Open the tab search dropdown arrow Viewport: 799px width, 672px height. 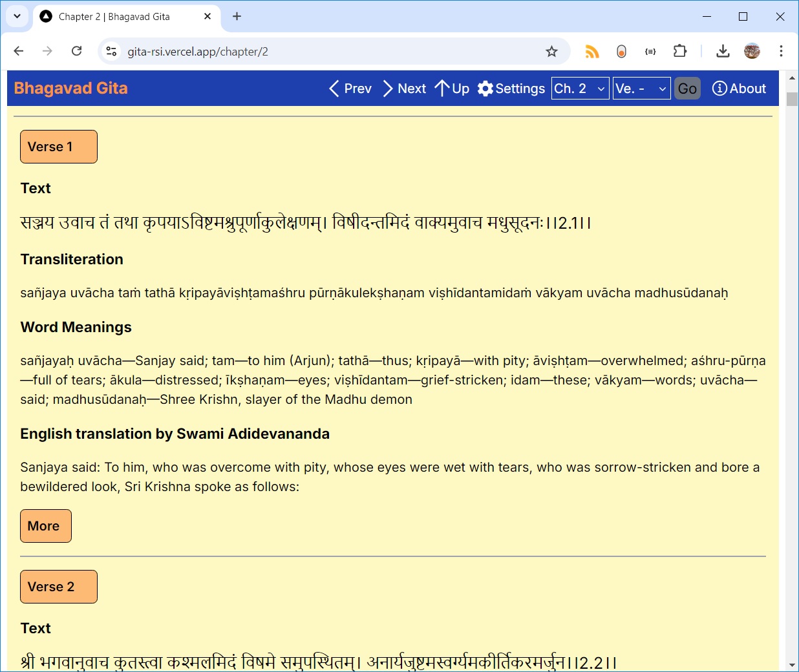click(17, 16)
